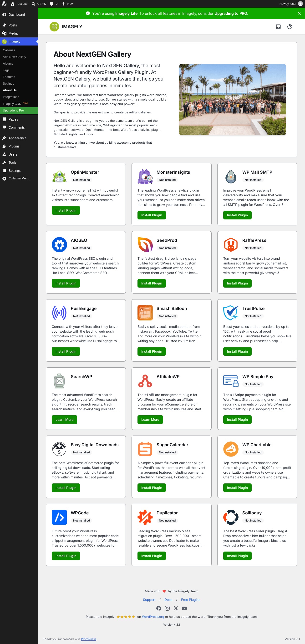
Task: Open the Ctrl+K search in admin bar
Action: (x=39, y=4)
